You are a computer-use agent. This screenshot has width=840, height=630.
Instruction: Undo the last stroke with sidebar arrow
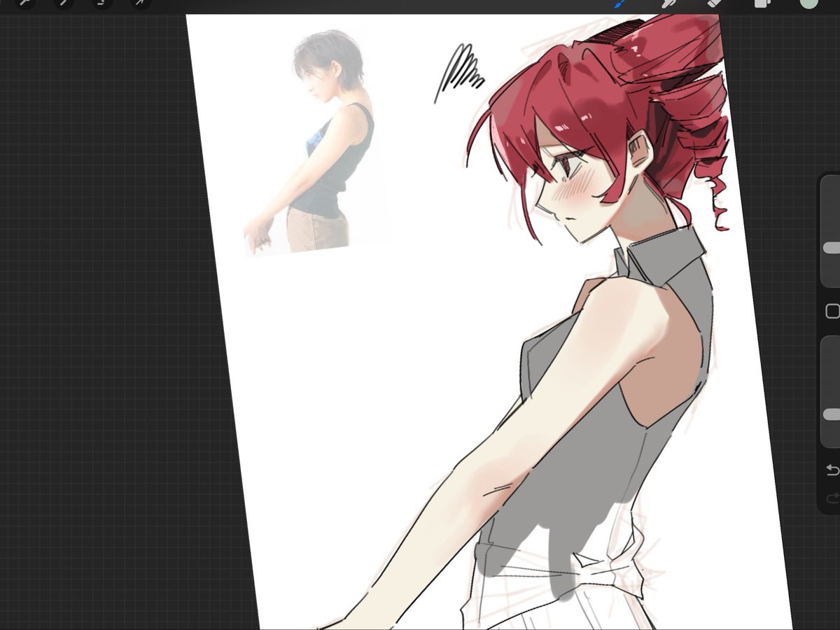coord(832,470)
